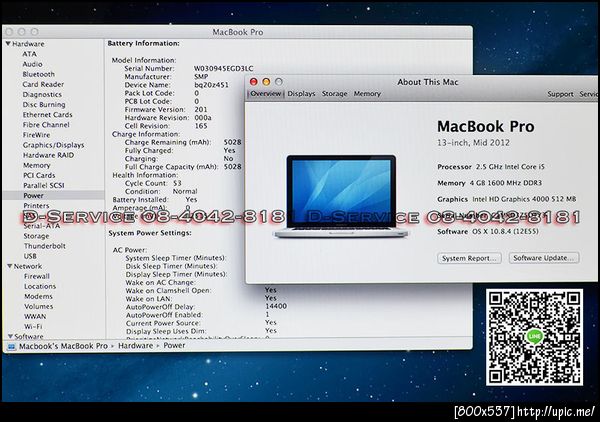Open Thunderbolt hardware entry
Viewport: 600px width, 422px height.
click(x=45, y=246)
